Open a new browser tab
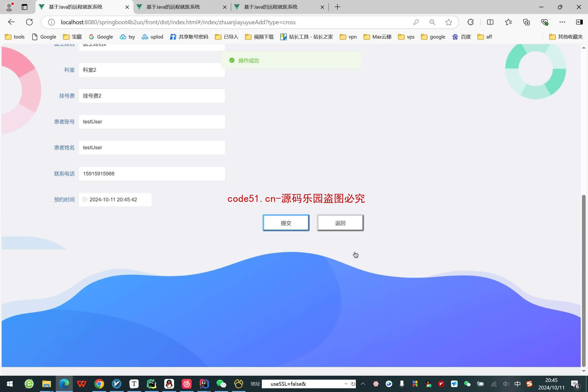The image size is (588, 392). (x=337, y=7)
